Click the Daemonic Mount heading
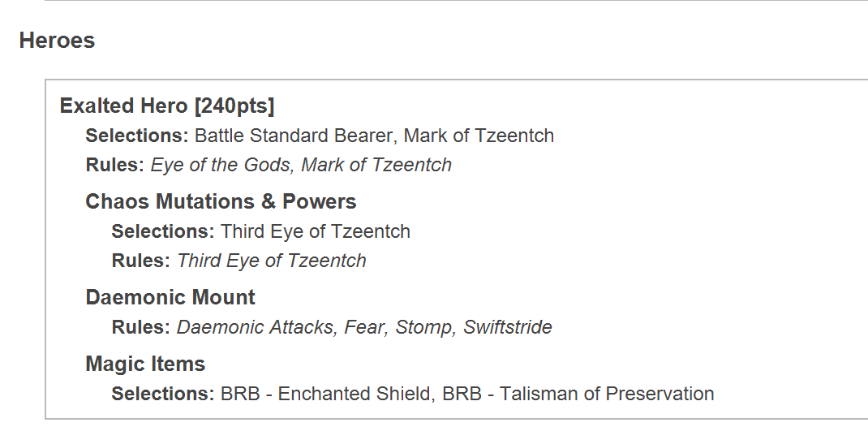Screen dimensions: 868x427 click(170, 297)
